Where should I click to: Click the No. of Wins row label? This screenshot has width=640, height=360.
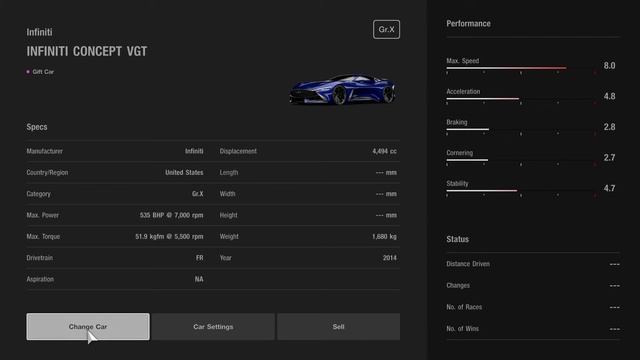point(462,329)
